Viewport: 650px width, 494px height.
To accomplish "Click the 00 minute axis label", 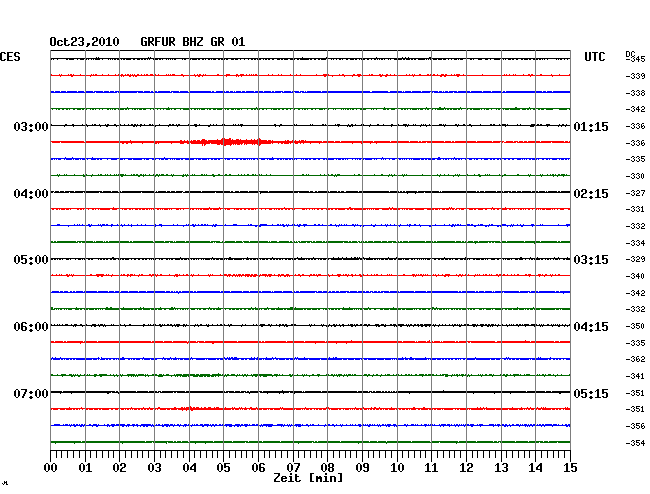I will pyautogui.click(x=51, y=468).
